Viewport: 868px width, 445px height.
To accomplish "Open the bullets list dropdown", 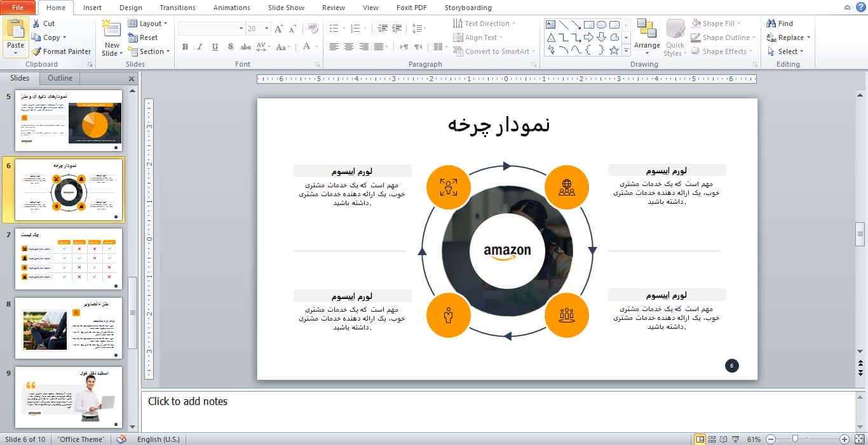I will tap(344, 29).
